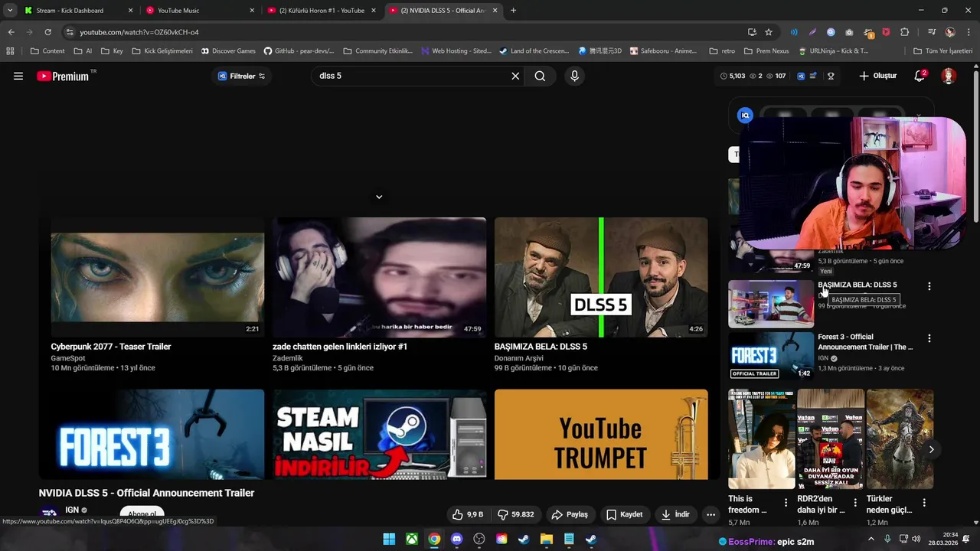This screenshot has height=551, width=980.
Task: Start voice search with microphone icon
Action: click(x=574, y=76)
